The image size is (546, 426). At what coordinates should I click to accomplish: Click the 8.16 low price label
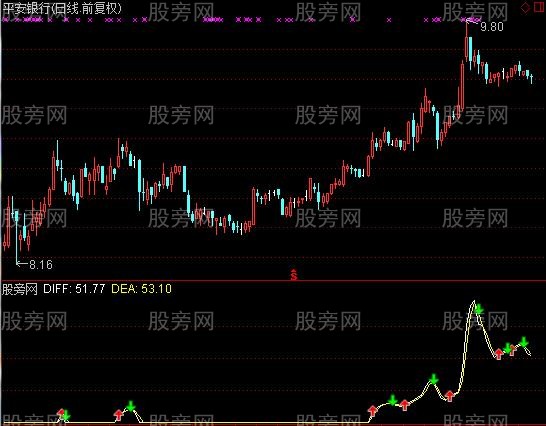(41, 265)
